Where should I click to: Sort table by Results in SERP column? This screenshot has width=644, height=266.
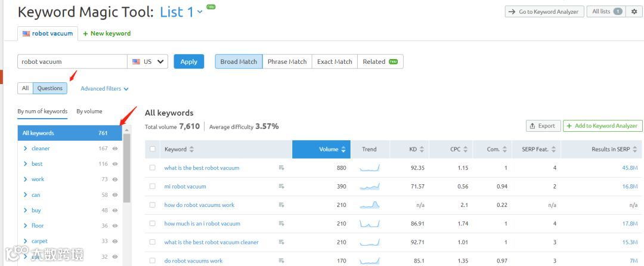pyautogui.click(x=614, y=150)
